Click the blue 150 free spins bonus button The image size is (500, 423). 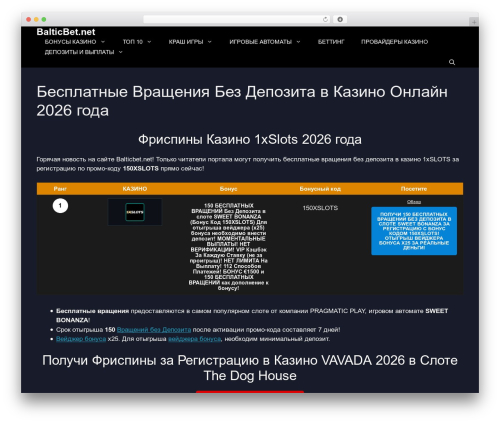click(414, 231)
